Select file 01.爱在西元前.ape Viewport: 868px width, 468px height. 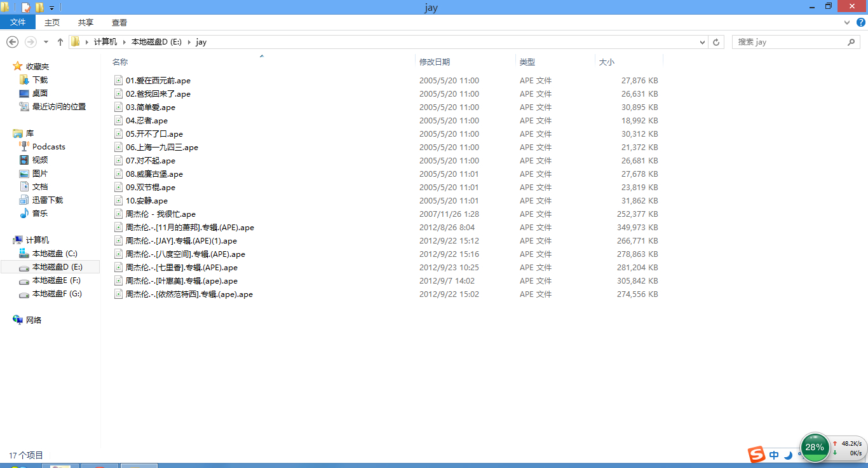(x=158, y=81)
